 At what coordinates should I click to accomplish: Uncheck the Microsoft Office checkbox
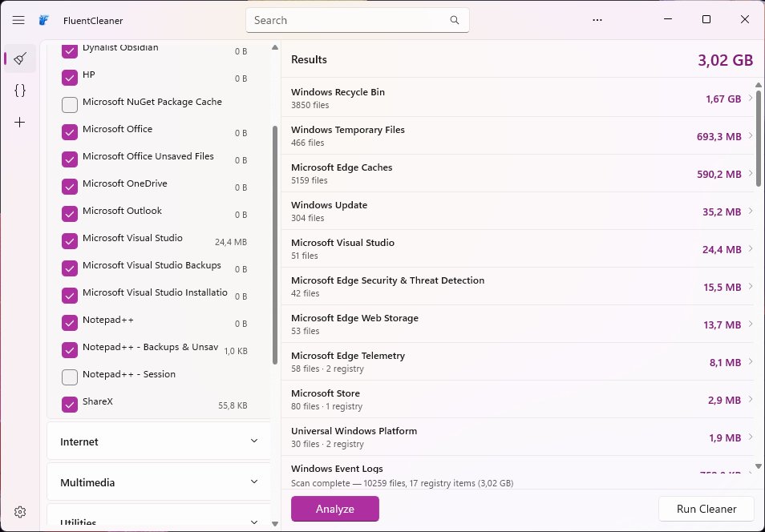pyautogui.click(x=70, y=132)
